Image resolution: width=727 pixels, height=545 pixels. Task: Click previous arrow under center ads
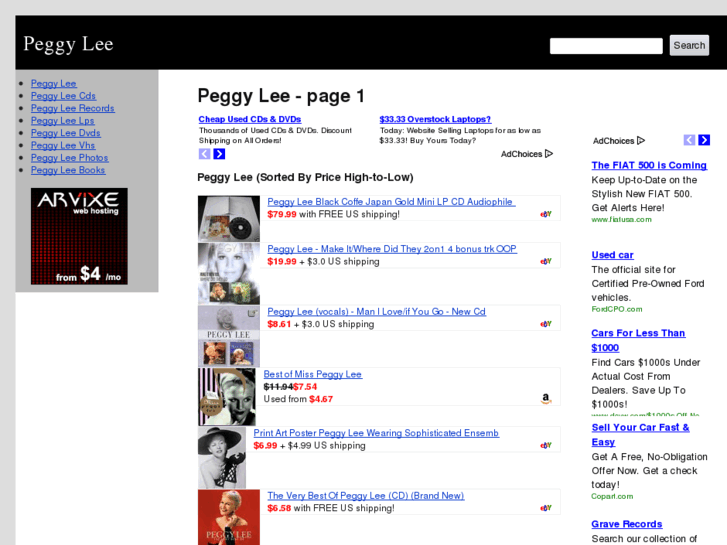click(204, 154)
